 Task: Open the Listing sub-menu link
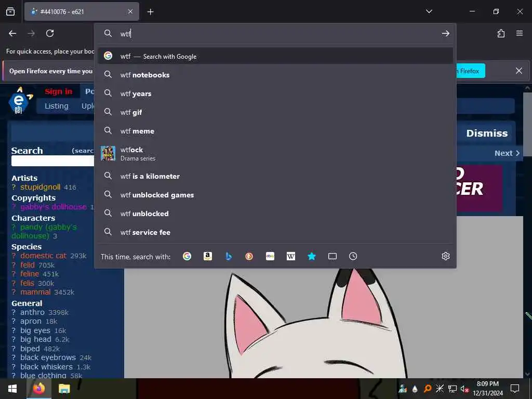[x=57, y=106]
